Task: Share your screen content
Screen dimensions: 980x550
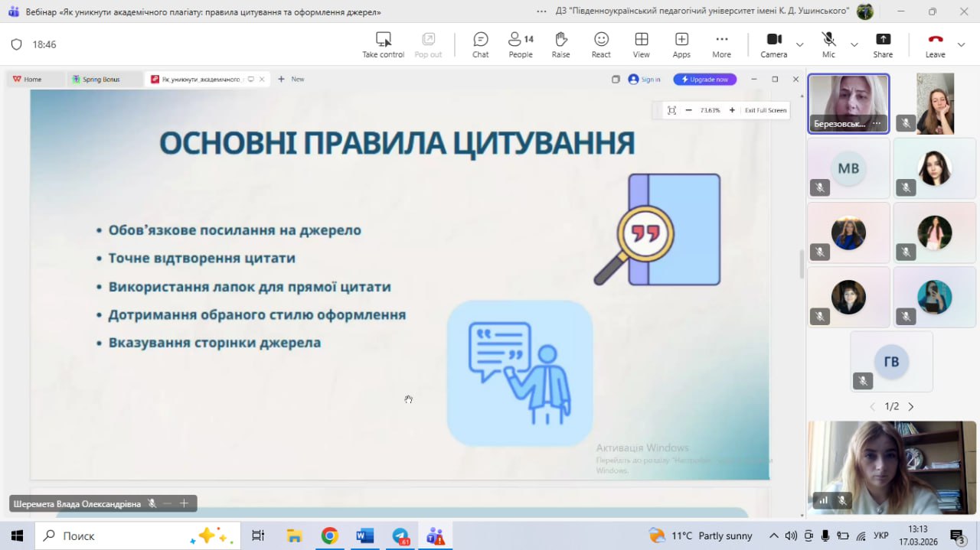Action: pos(883,44)
